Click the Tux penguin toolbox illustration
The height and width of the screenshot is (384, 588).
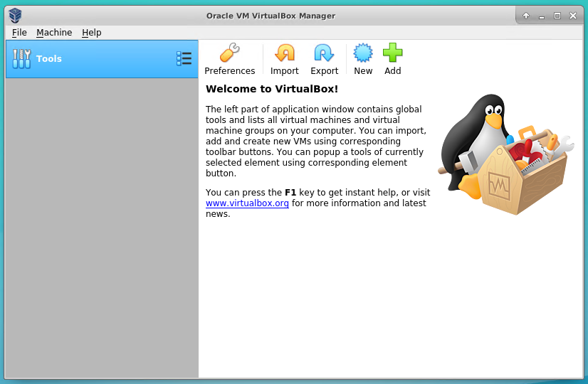pyautogui.click(x=505, y=154)
